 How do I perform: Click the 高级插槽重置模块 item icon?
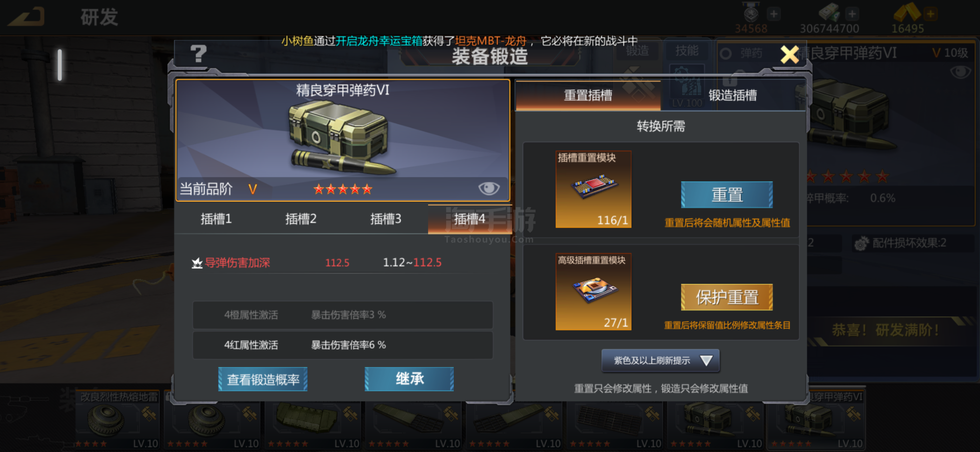[x=593, y=292]
